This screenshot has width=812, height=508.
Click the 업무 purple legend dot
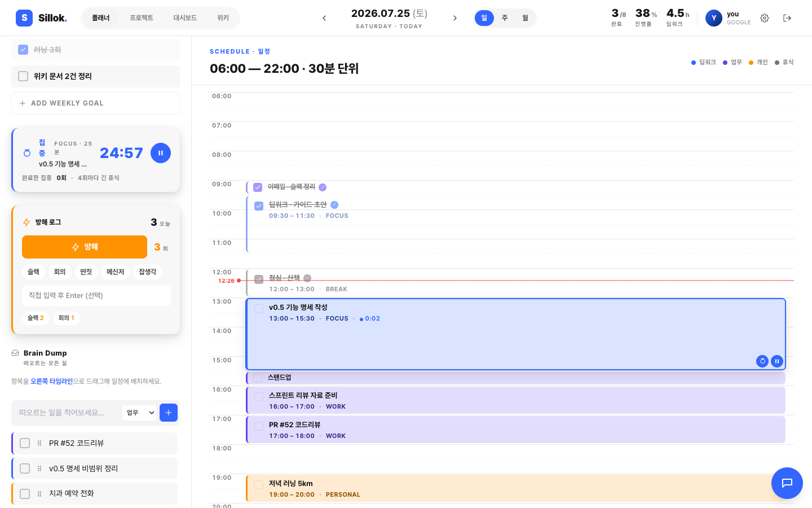(x=725, y=63)
